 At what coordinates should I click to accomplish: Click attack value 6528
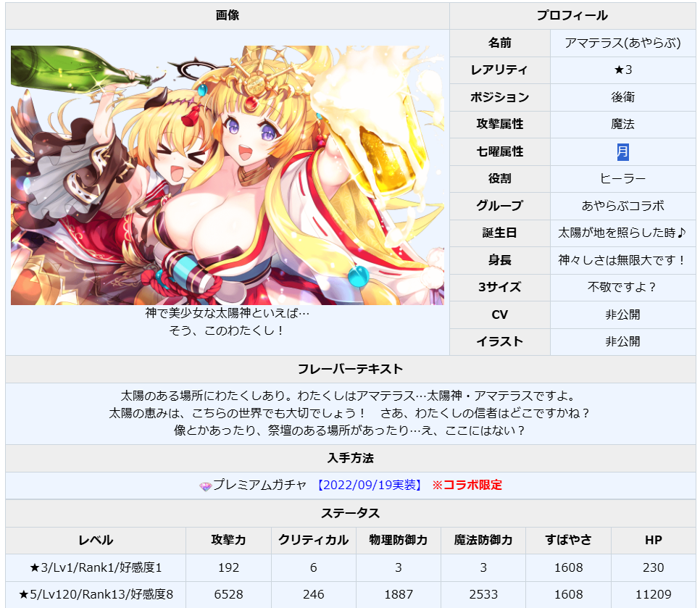228,595
